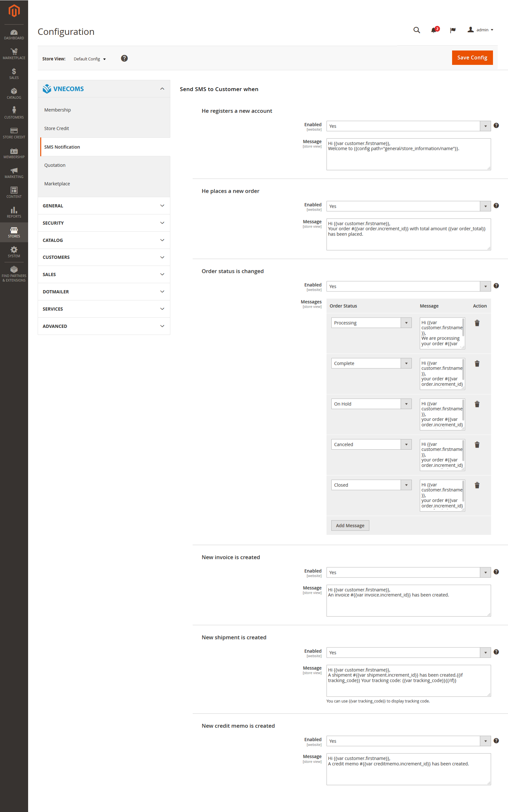Edit the new account registration message textarea
The width and height of the screenshot is (508, 812).
point(408,154)
